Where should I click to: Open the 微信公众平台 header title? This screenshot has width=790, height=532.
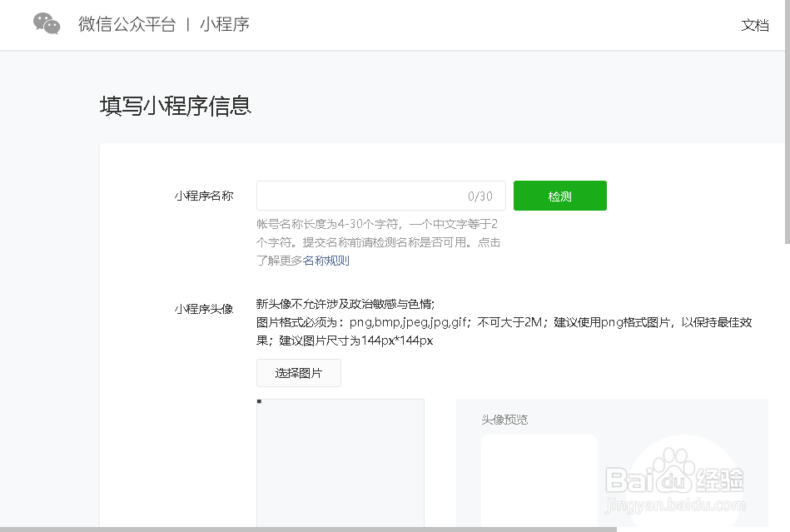click(127, 24)
